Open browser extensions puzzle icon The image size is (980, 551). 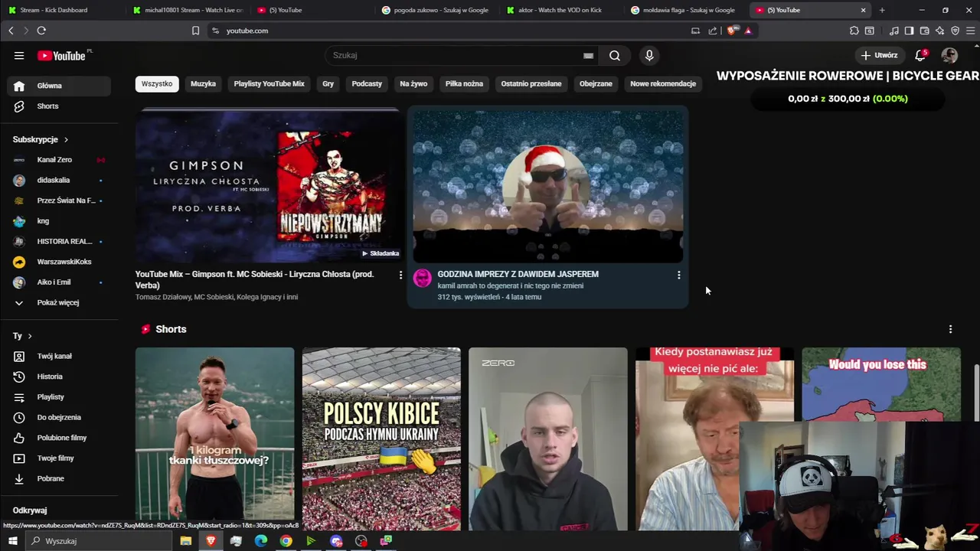pyautogui.click(x=854, y=31)
